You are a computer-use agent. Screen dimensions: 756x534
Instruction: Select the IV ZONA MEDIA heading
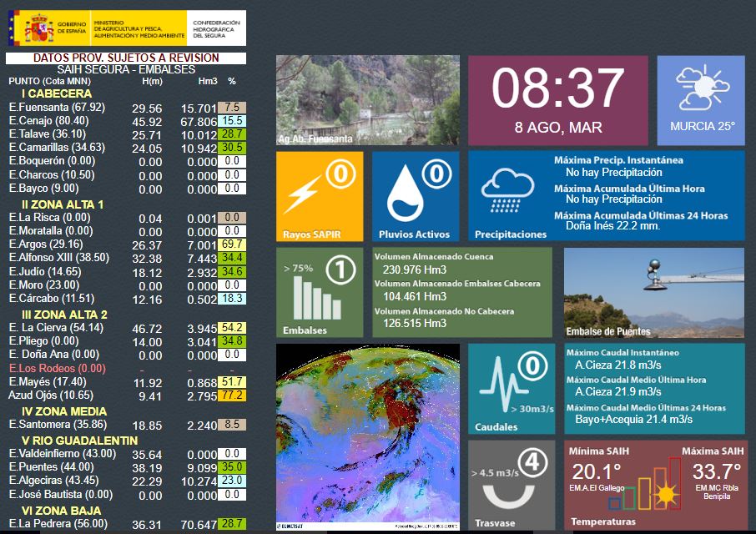point(64,411)
